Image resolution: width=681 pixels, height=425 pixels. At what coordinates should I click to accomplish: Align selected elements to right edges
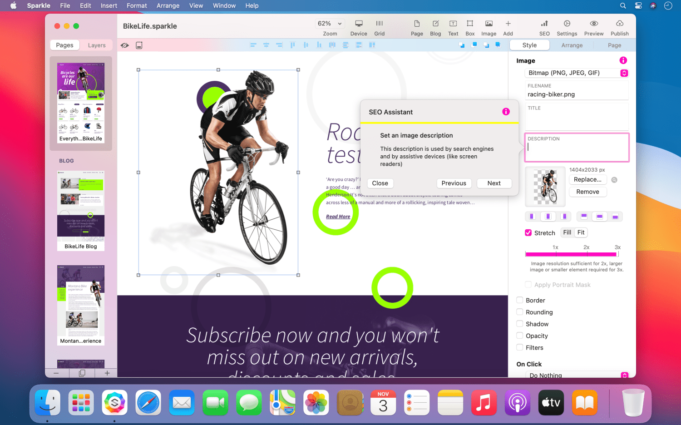point(279,45)
